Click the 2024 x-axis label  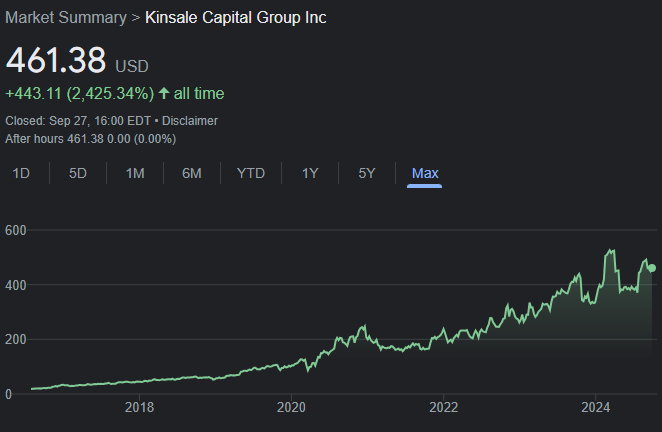point(596,407)
